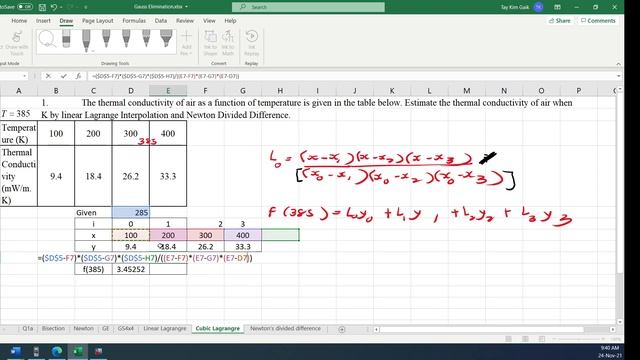Open the file name dropdown in title bar
Screen dimensions: 640x360
coord(187,7)
